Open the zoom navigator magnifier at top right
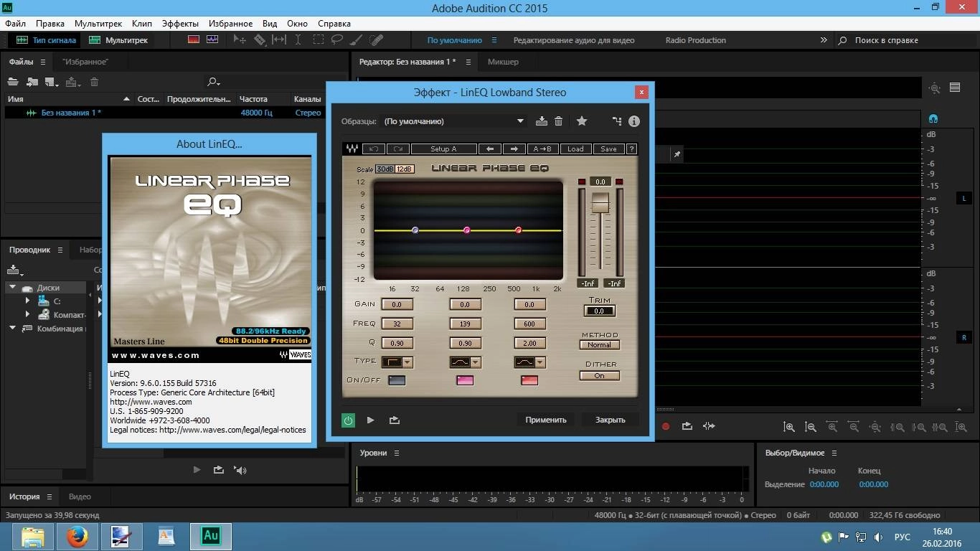Image resolution: width=980 pixels, height=551 pixels. (934, 88)
